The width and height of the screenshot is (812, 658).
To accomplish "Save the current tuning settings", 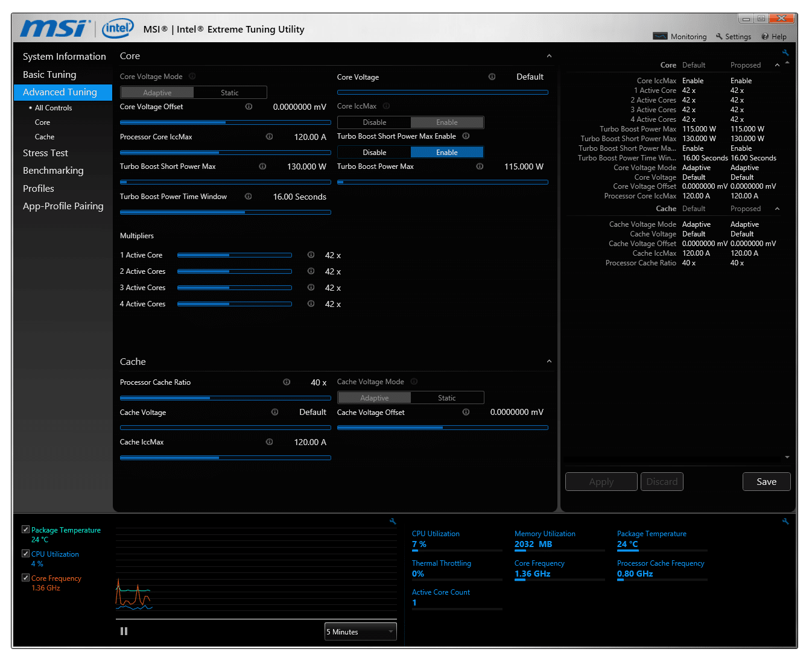I will (x=767, y=482).
